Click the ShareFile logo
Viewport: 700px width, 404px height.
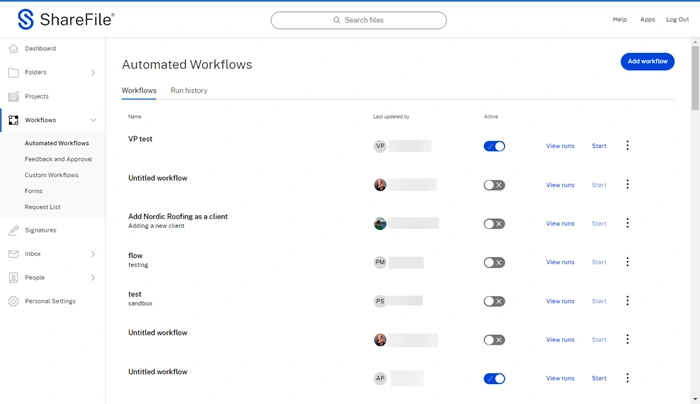coord(66,19)
